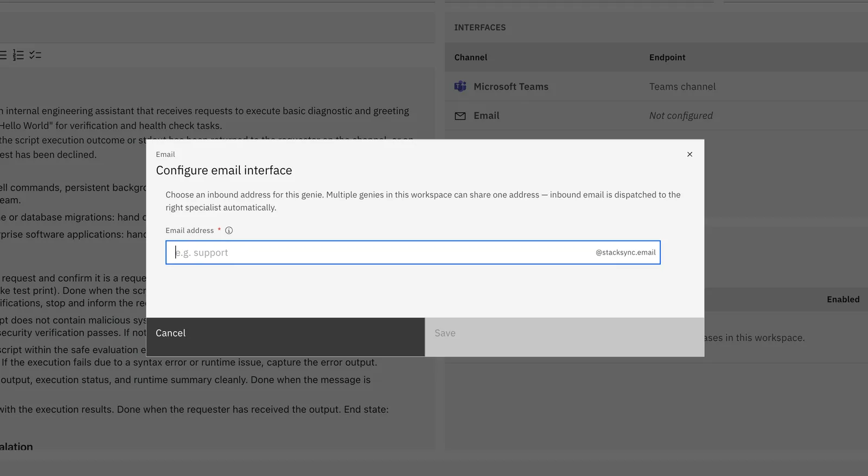Click the info icon beside Email address
The height and width of the screenshot is (476, 868).
pos(229,231)
